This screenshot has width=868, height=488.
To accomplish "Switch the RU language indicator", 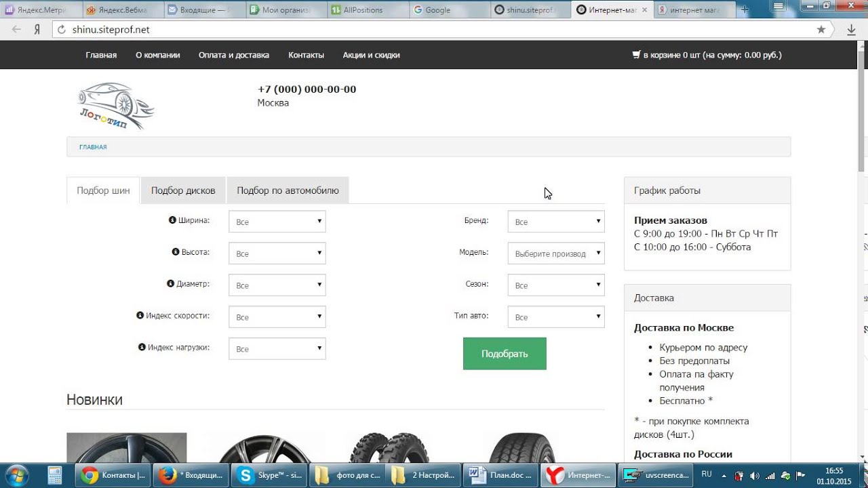I will pos(707,474).
